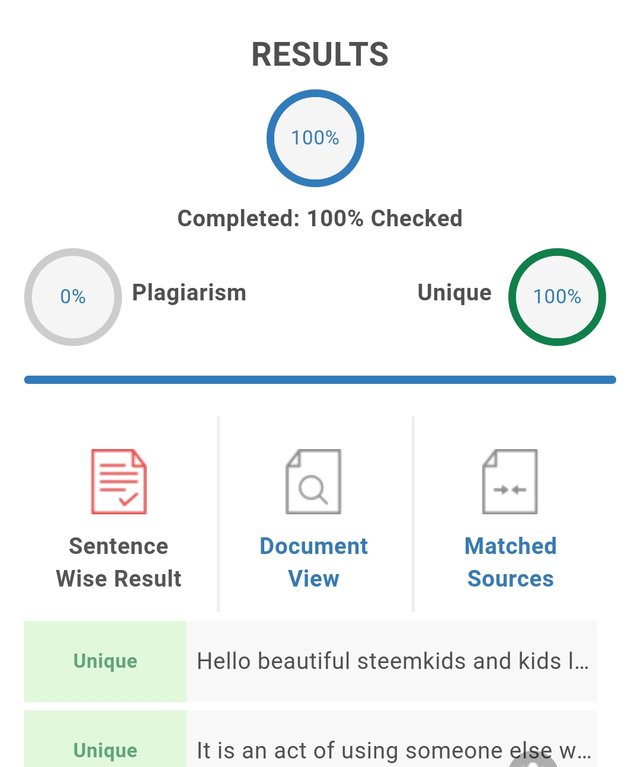Click the blue progress bar

tap(320, 380)
